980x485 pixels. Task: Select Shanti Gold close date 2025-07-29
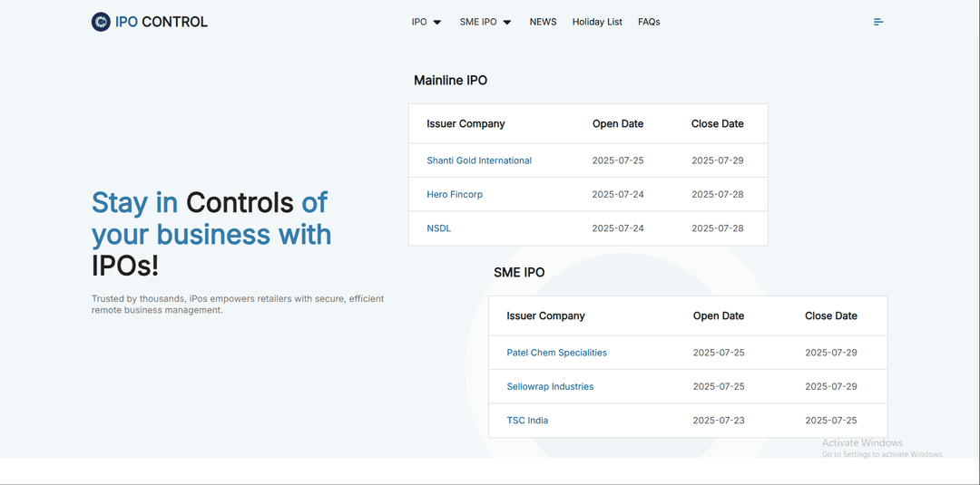[717, 160]
